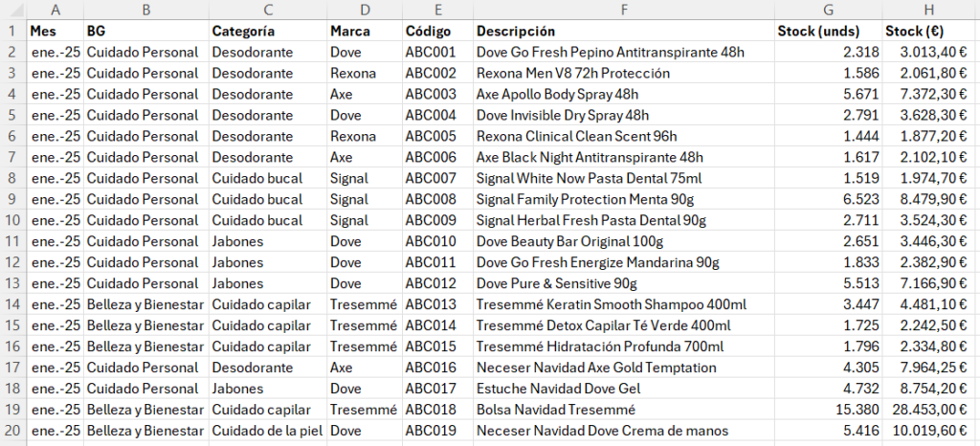Screen dimensions: 980x446
Task: Click 'Cuidado de la piel' category cell
Action: pos(268,431)
